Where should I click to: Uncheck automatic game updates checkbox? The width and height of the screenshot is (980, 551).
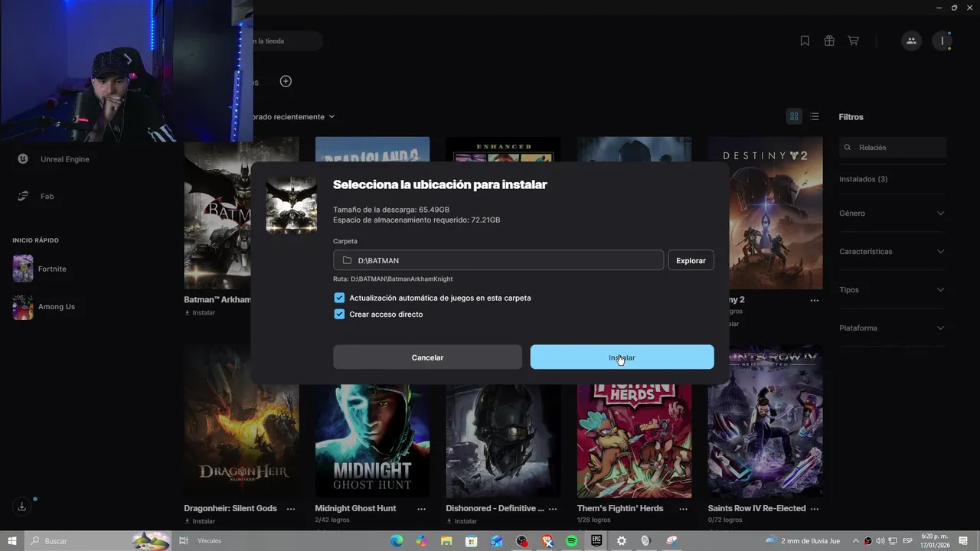tap(339, 298)
